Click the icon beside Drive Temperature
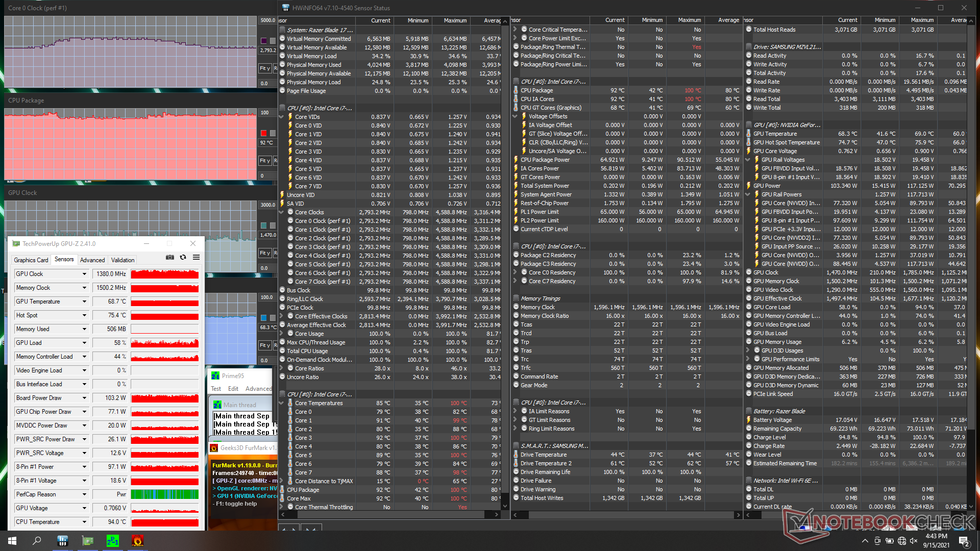 tap(516, 455)
